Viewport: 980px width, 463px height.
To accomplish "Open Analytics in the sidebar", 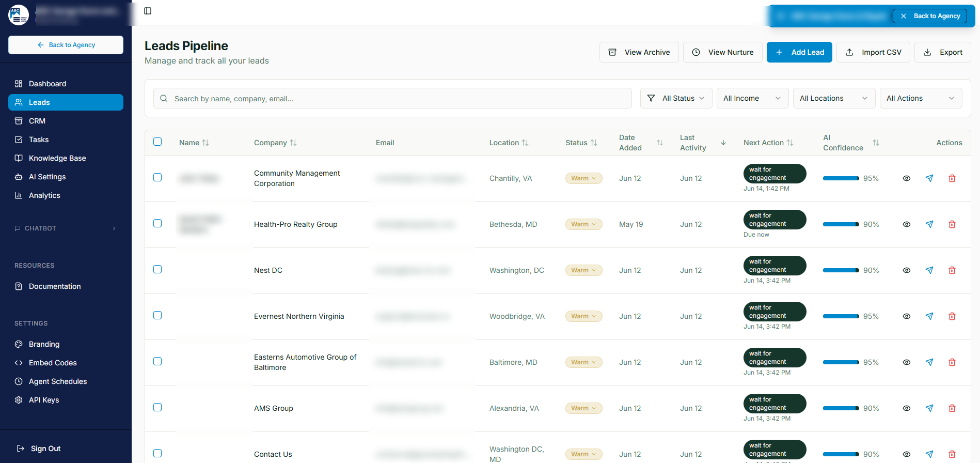I will click(x=66, y=195).
